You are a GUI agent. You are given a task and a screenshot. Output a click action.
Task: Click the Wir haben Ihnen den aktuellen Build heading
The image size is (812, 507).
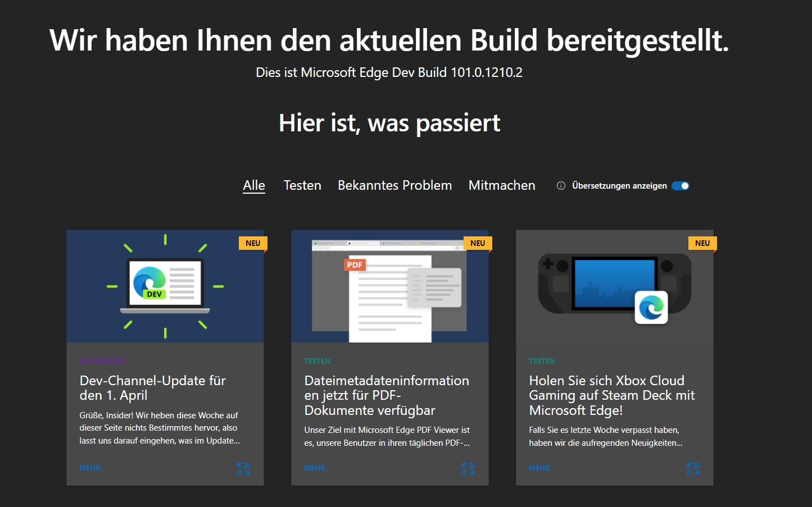click(x=389, y=40)
